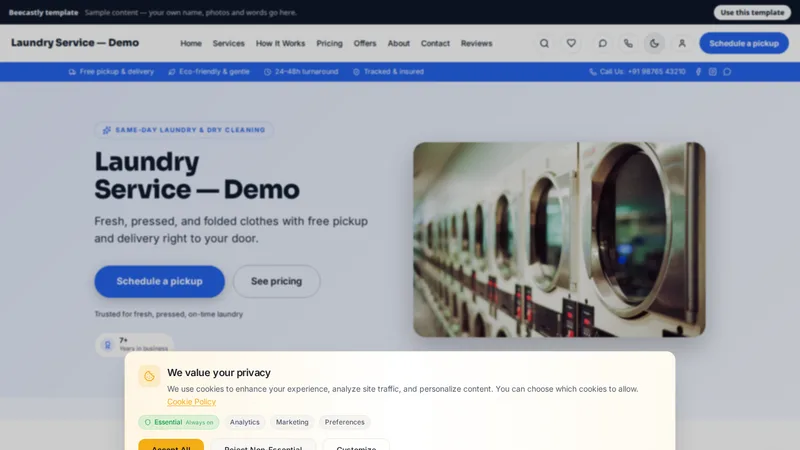Click the washing machines hero image
The image size is (800, 450).
tap(559, 239)
